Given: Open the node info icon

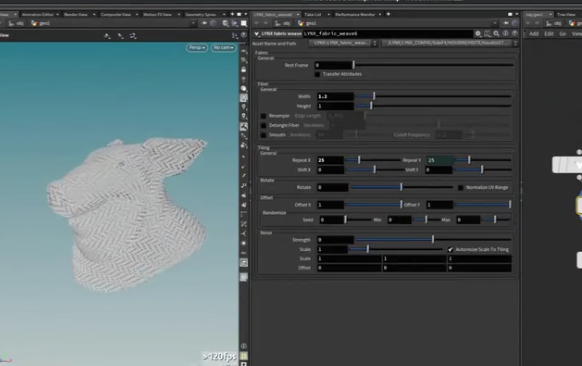Looking at the screenshot, I should pyautogui.click(x=506, y=33).
